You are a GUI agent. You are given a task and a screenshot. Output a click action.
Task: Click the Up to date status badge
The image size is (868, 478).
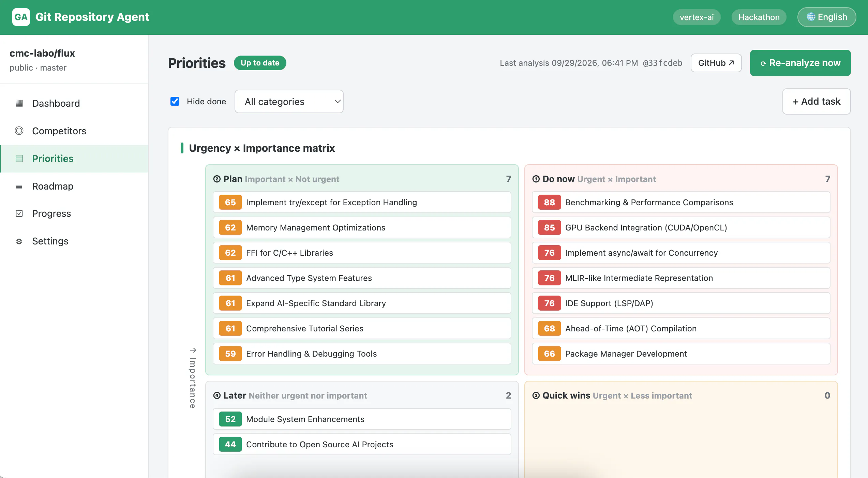(260, 63)
